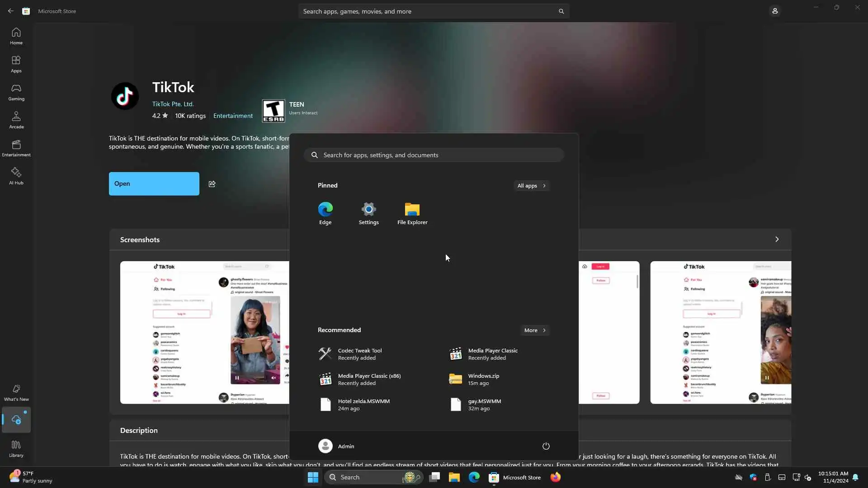This screenshot has width=868, height=488.
Task: Open What's New in sidebar
Action: (16, 393)
